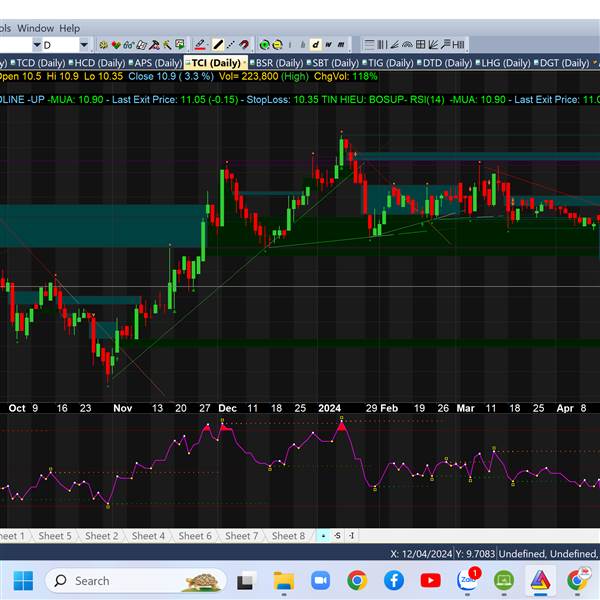Open the Window menu
600x600 pixels.
click(x=36, y=28)
